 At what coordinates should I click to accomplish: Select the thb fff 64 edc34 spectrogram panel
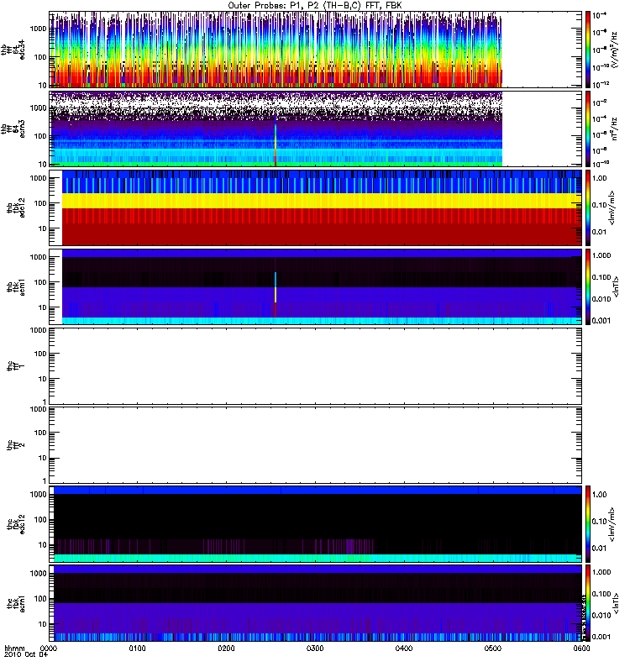(x=316, y=50)
